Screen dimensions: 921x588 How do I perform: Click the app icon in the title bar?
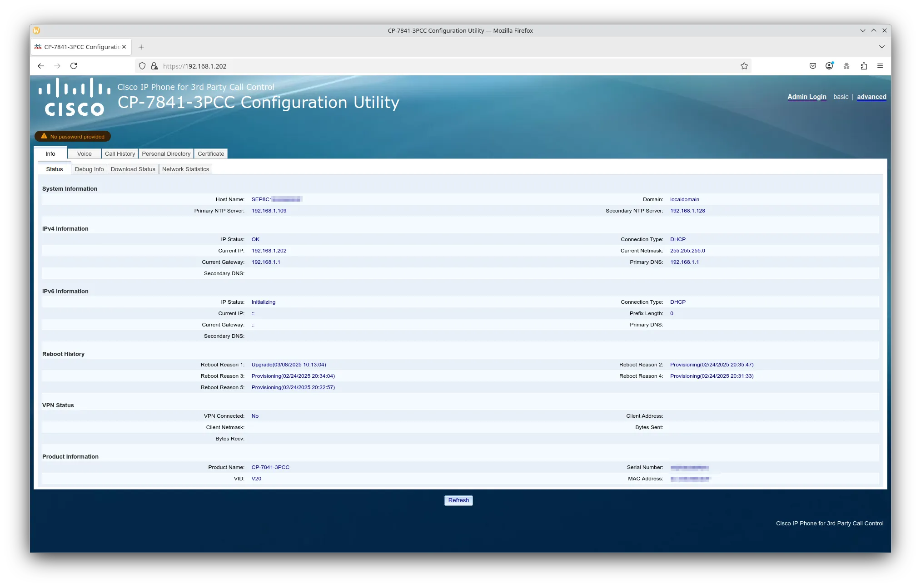click(36, 30)
